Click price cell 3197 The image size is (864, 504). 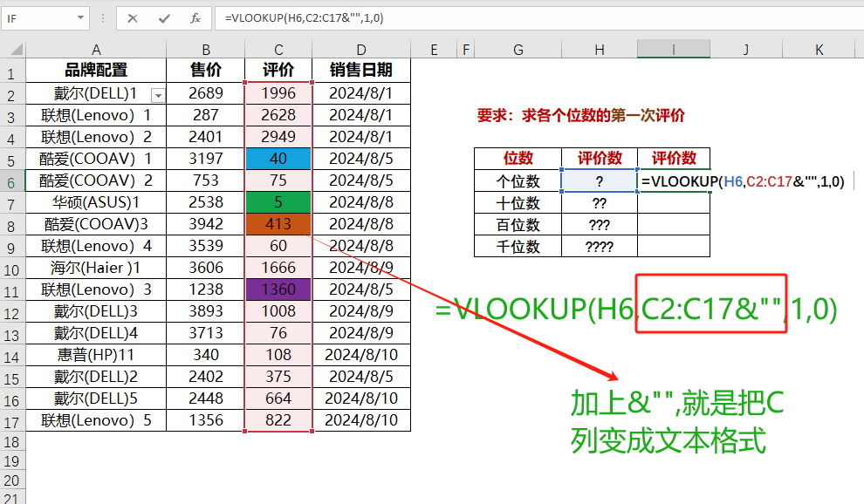[x=206, y=159]
